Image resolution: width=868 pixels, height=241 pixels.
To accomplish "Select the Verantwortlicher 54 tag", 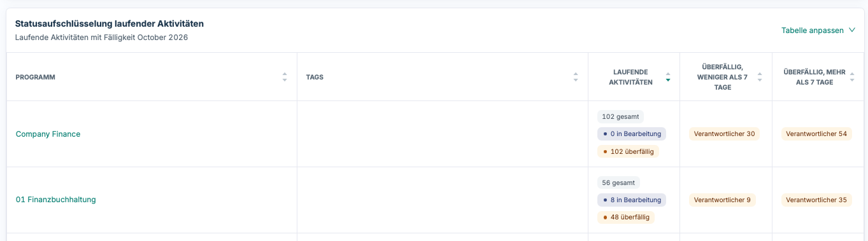I will click(816, 134).
